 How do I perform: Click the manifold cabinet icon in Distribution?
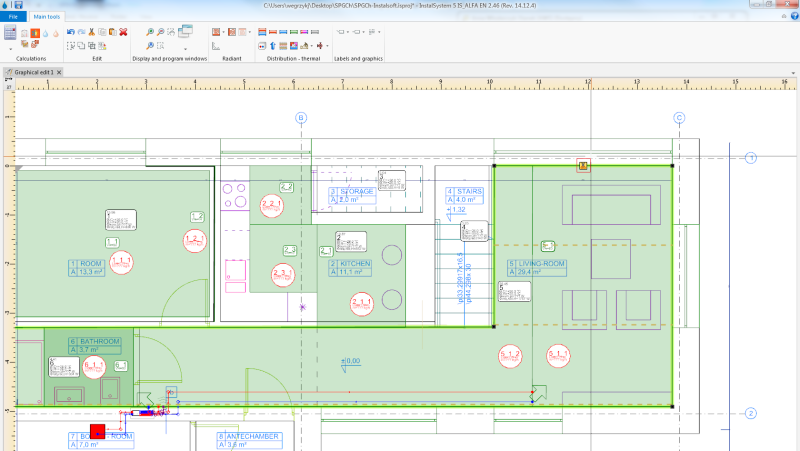(x=262, y=46)
